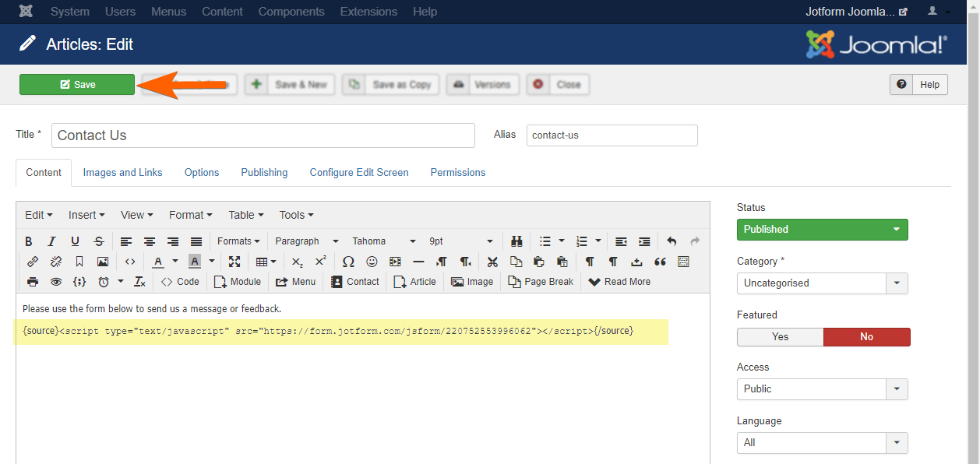Open the text color swatch picker
Image resolution: width=980 pixels, height=464 pixels.
point(174,262)
